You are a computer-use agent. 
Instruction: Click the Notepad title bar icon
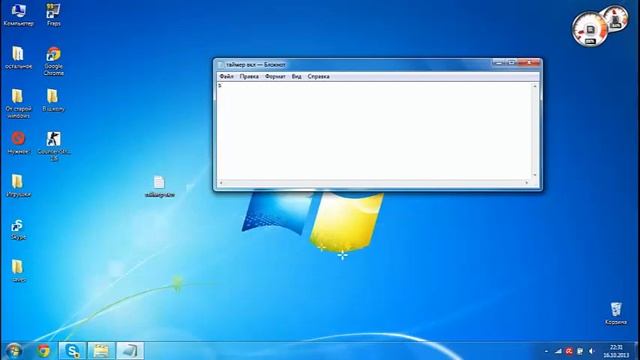(221, 64)
